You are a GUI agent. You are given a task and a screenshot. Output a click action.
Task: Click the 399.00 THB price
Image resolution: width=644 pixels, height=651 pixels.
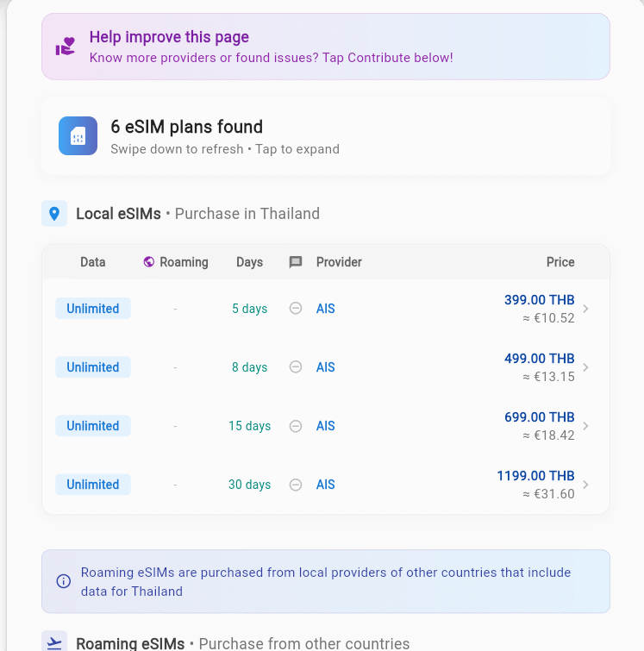[x=540, y=300]
